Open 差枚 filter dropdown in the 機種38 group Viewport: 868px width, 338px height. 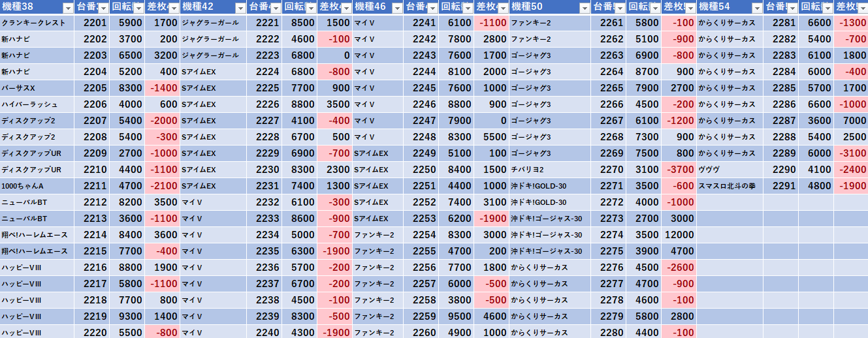tap(174, 8)
